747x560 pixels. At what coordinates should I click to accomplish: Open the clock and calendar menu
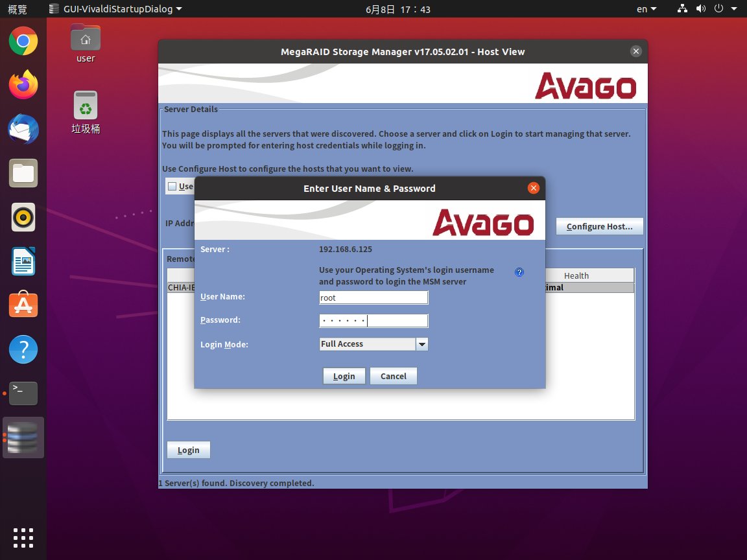pyautogui.click(x=398, y=9)
